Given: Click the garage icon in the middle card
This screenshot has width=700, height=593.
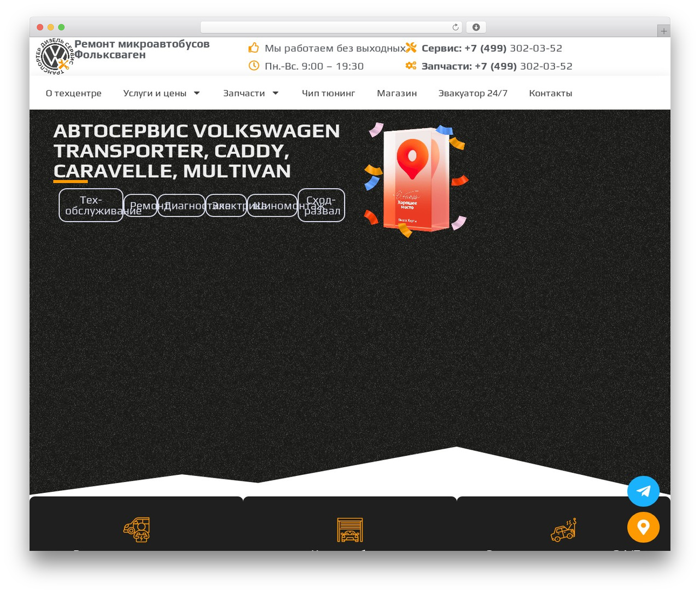Looking at the screenshot, I should coord(350,530).
